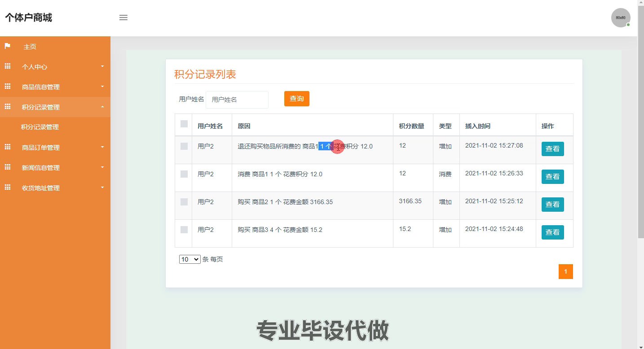The height and width of the screenshot is (349, 644).
Task: Click the flag icon beside 主页
Action: [x=8, y=46]
